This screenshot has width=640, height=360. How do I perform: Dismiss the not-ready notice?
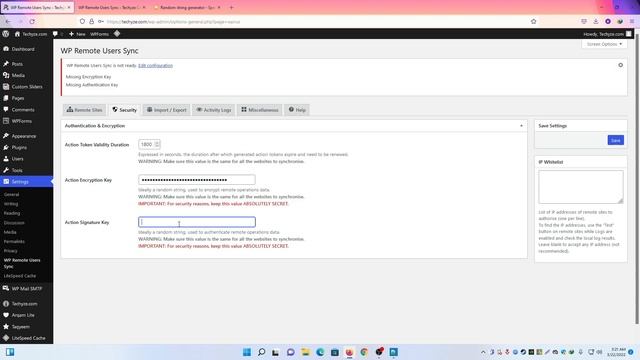(620, 65)
